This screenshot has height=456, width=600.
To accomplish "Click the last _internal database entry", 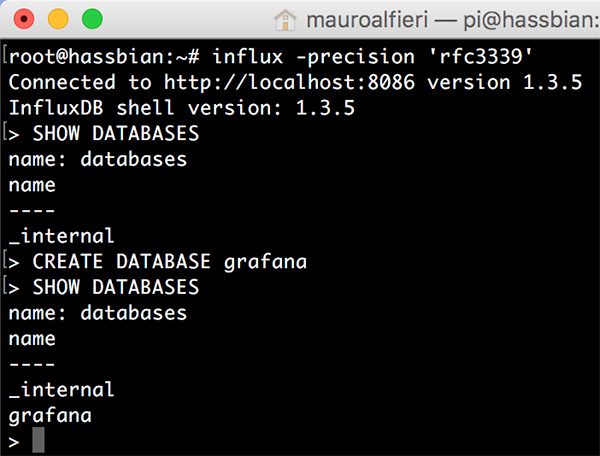I will (61, 390).
